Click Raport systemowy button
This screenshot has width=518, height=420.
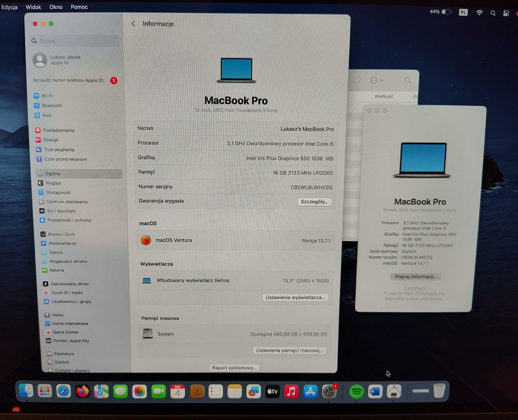tap(234, 367)
